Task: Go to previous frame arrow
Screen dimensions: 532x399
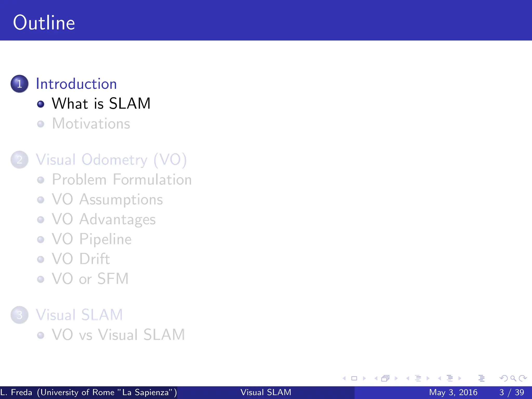Action: [x=376, y=378]
